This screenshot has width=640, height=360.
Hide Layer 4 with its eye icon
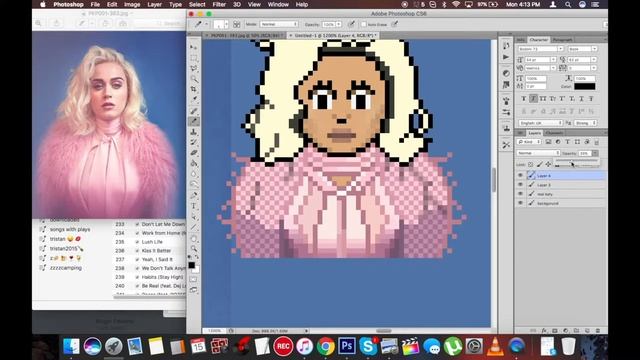point(520,175)
